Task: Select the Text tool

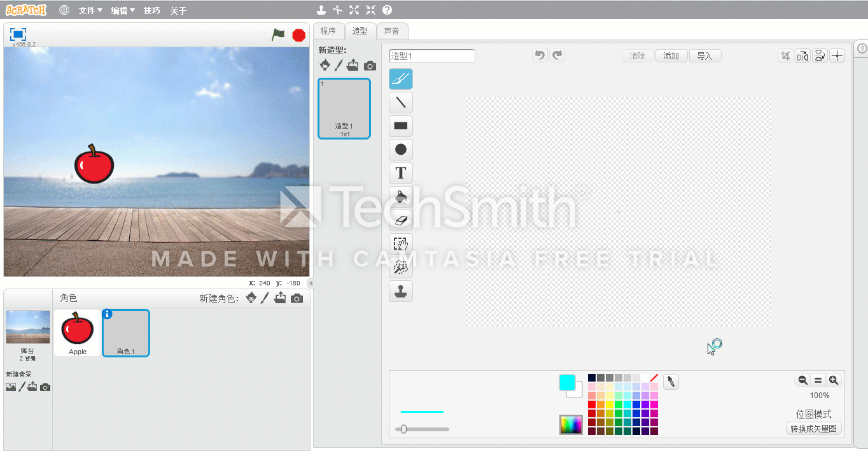Action: coord(401,173)
